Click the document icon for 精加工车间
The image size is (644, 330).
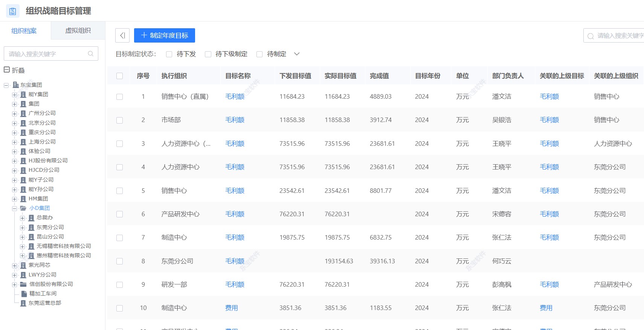tap(24, 293)
